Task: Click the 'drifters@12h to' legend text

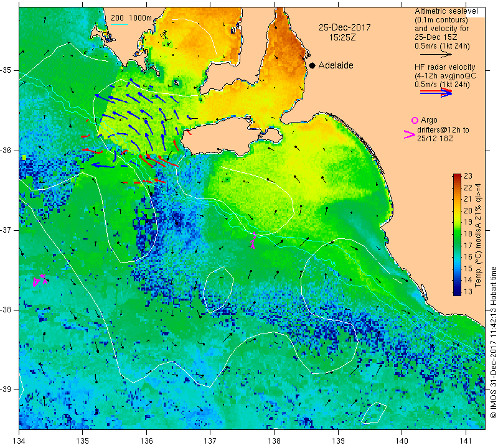Action: [x=443, y=130]
